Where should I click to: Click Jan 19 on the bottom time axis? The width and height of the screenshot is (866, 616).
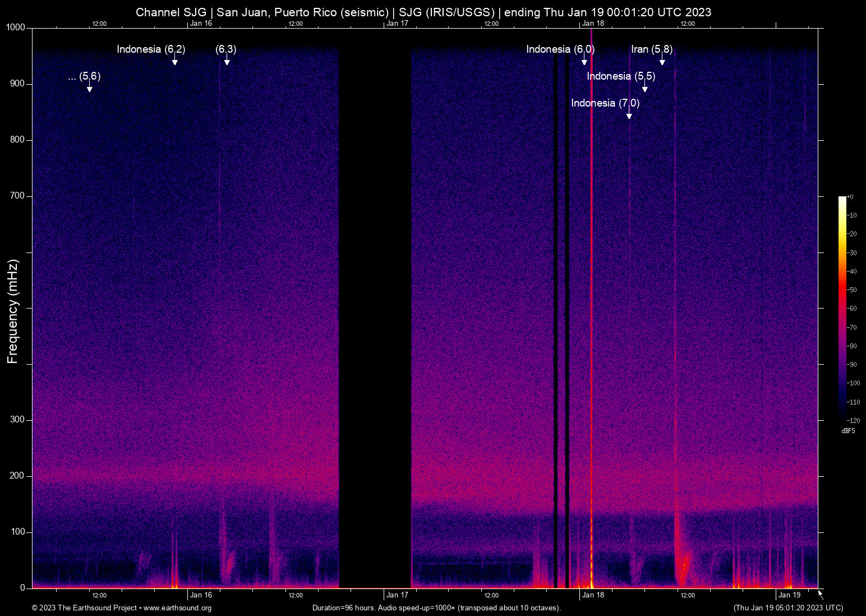[789, 595]
